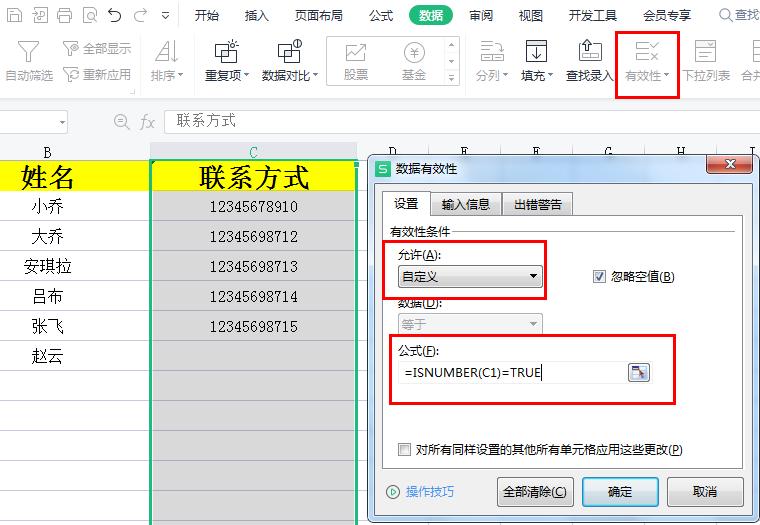Switch to the 出错警告 dialog tab
The height and width of the screenshot is (525, 760).
538,205
